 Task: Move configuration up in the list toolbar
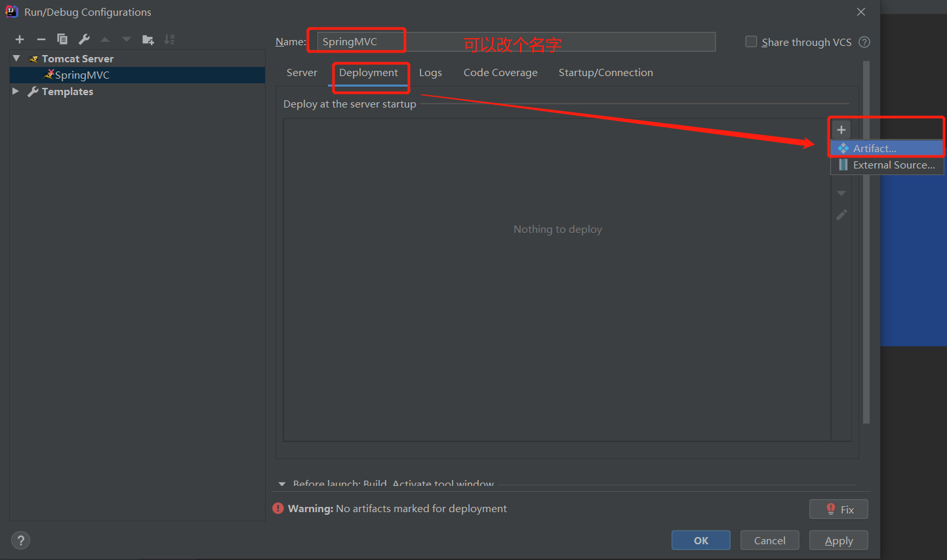(105, 39)
